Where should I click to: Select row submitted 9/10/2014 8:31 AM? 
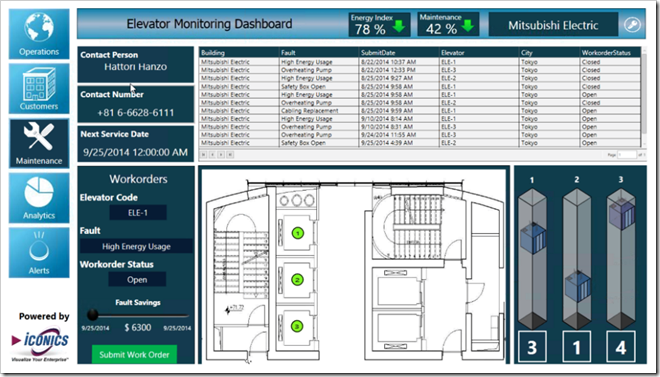click(420, 127)
